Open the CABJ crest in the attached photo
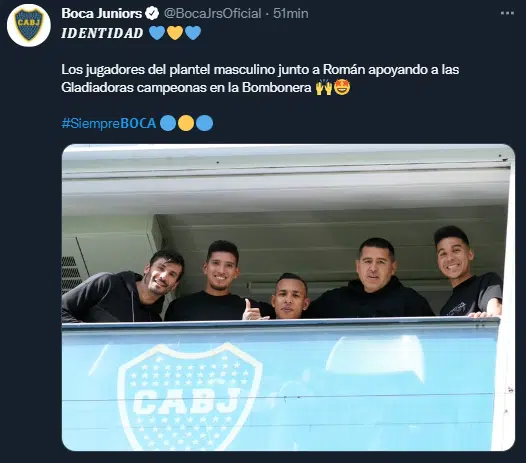 tap(190, 397)
